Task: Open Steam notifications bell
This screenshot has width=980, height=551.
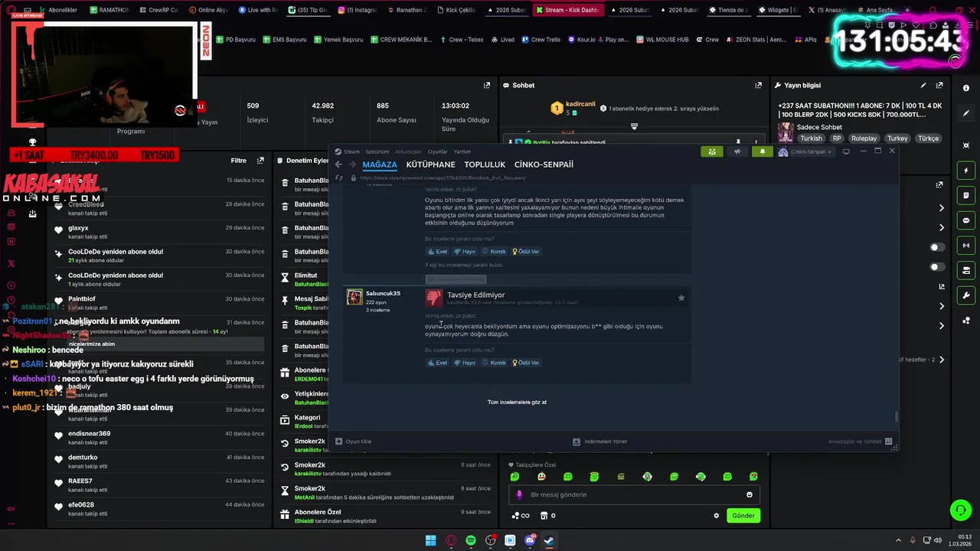Action: tap(762, 152)
